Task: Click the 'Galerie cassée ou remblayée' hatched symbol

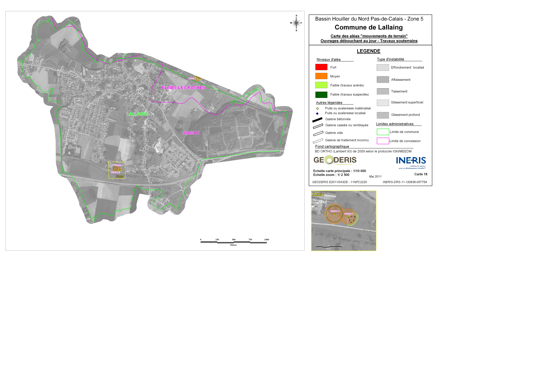Action: (318, 126)
